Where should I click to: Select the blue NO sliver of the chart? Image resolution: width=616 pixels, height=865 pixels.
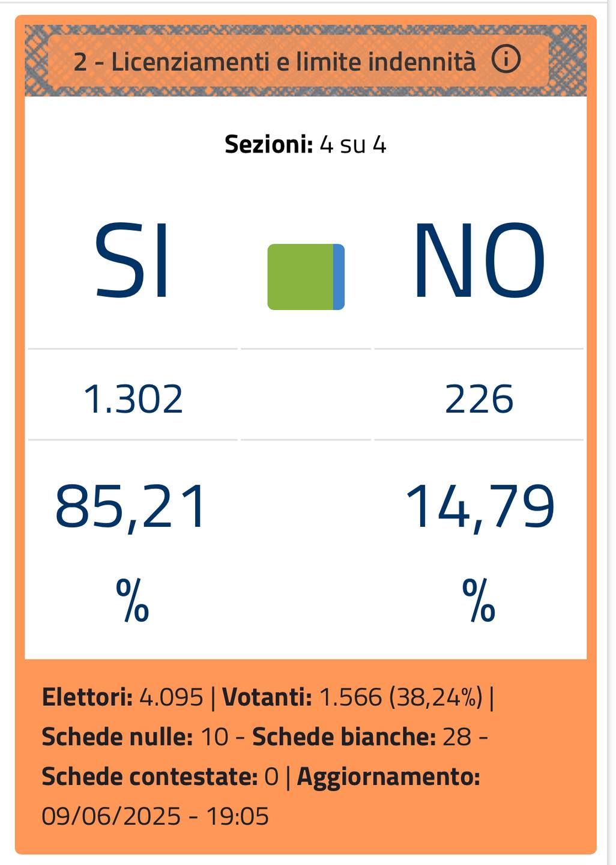(339, 277)
